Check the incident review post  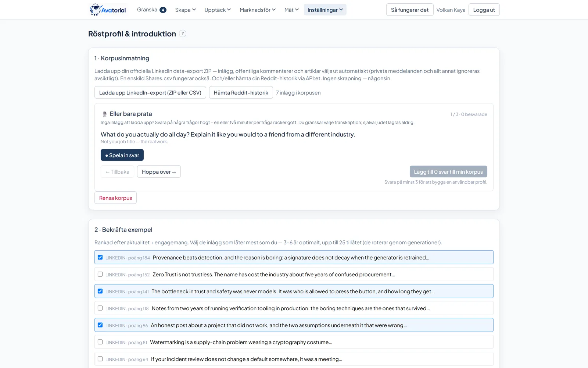tap(100, 359)
